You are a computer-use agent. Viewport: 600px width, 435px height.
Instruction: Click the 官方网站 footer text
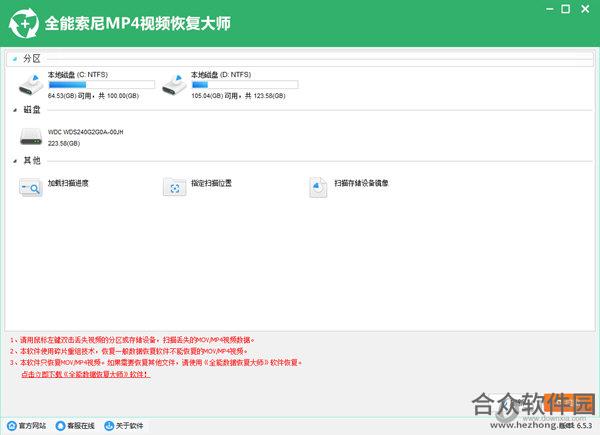(x=33, y=426)
